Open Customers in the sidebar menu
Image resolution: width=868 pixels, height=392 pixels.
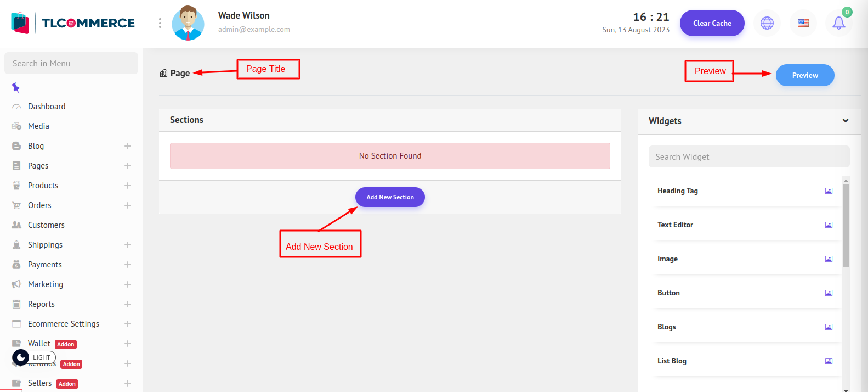[46, 225]
